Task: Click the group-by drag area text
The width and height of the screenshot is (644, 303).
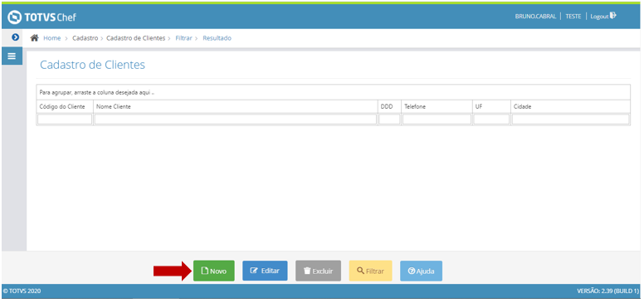Action: pos(97,92)
